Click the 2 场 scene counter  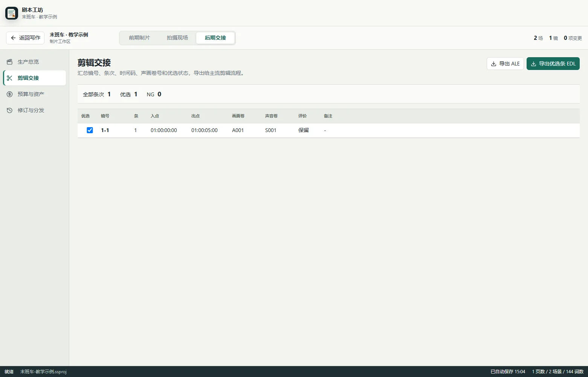tap(538, 38)
